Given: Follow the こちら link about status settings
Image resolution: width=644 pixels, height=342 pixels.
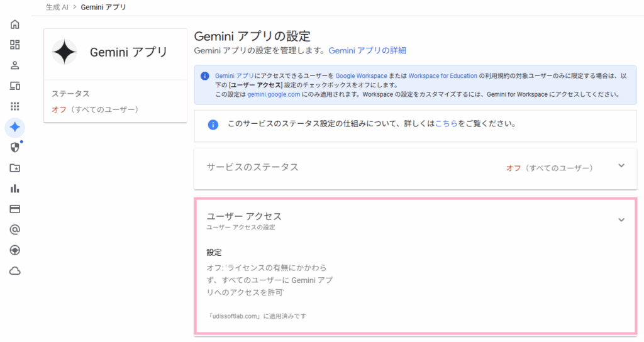Looking at the screenshot, I should pyautogui.click(x=446, y=124).
